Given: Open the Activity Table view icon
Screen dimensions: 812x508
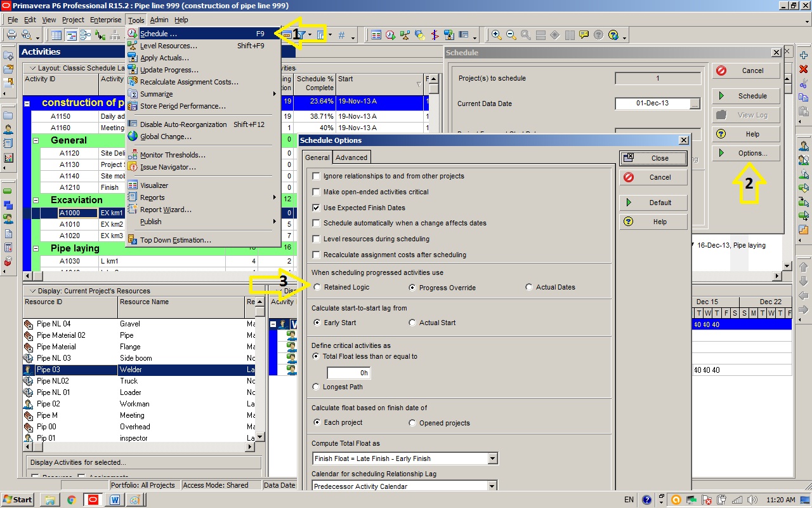Looking at the screenshot, I should pyautogui.click(x=56, y=35).
